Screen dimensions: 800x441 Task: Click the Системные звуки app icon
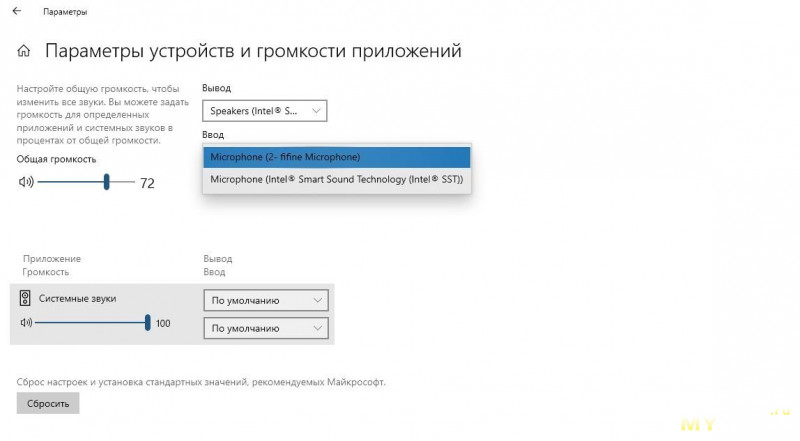(25, 298)
